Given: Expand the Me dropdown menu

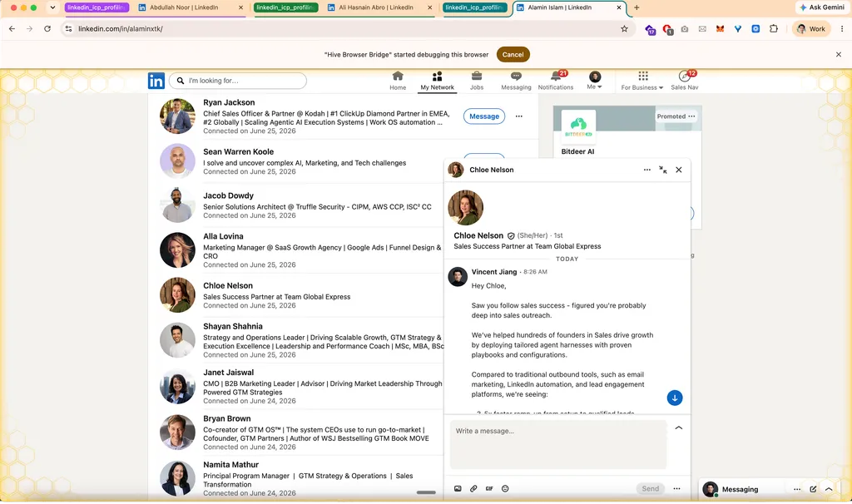Looking at the screenshot, I should pos(594,81).
